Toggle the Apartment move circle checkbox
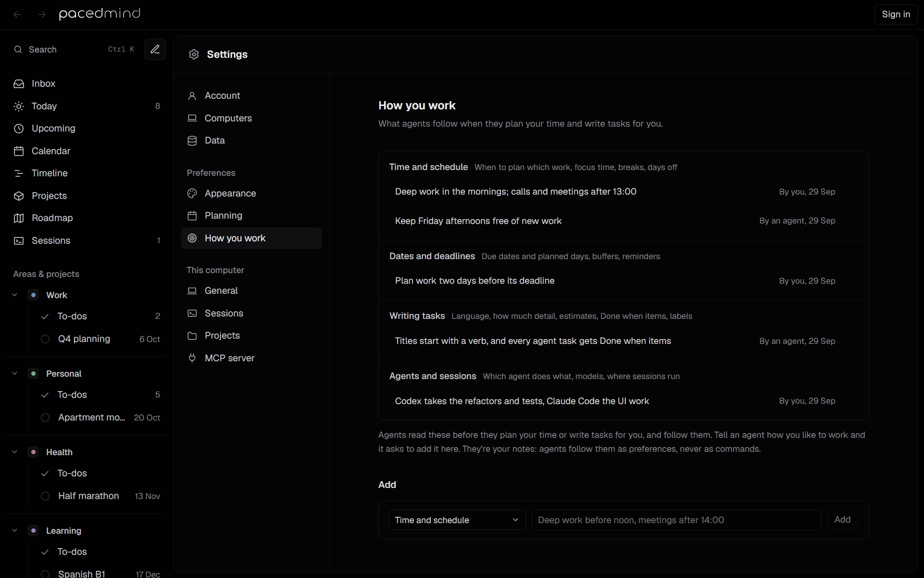 tap(45, 418)
